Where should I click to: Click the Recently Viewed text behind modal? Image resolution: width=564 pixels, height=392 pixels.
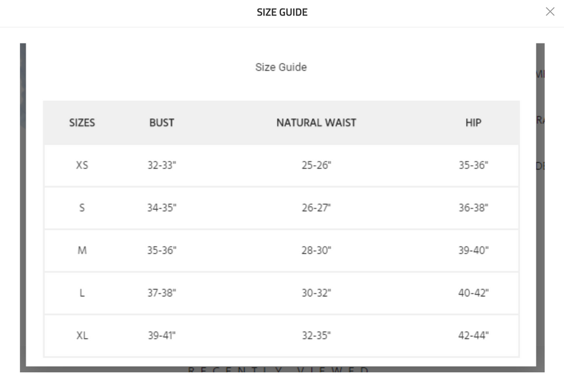point(278,369)
